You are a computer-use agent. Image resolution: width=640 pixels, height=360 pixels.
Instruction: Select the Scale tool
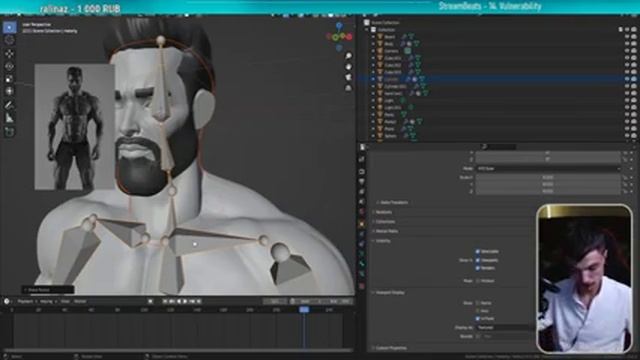coord(9,79)
